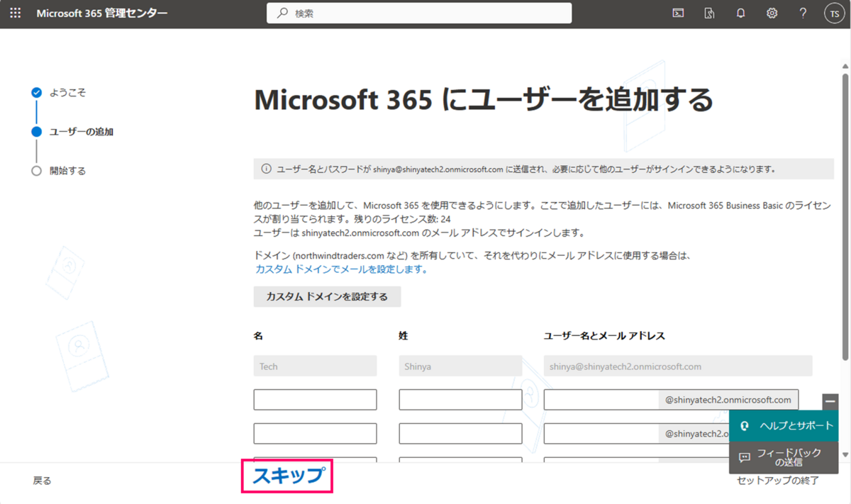Click the ユーザー名とメール アドレス label

point(604,336)
